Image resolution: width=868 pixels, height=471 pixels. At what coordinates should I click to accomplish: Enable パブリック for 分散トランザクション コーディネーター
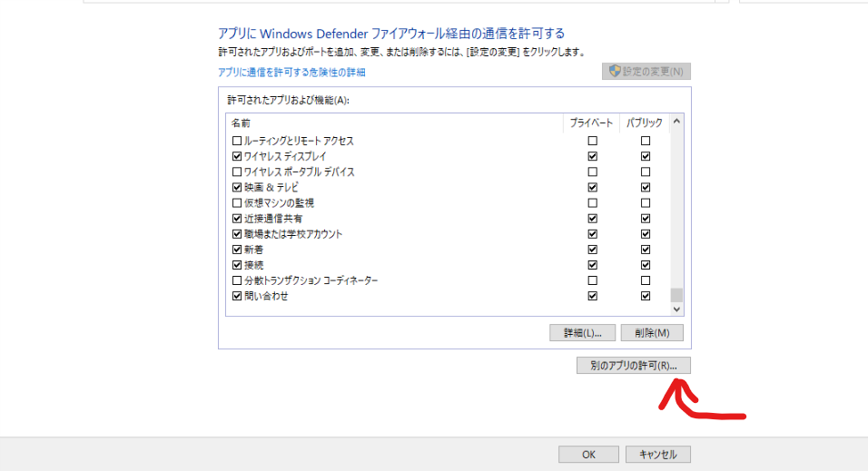point(646,280)
